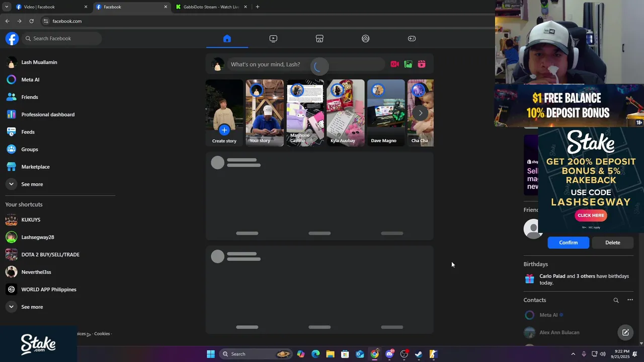This screenshot has height=362, width=644.
Task: Reload the page in the browser
Action: click(31, 21)
